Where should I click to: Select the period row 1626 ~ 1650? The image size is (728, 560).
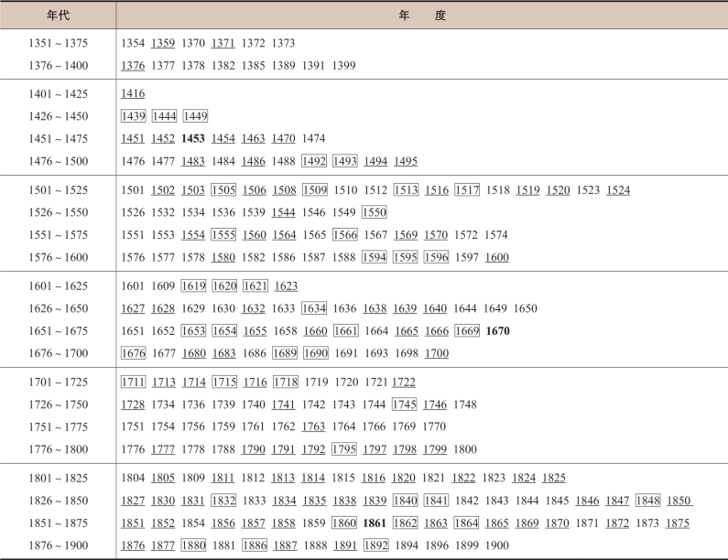58,308
